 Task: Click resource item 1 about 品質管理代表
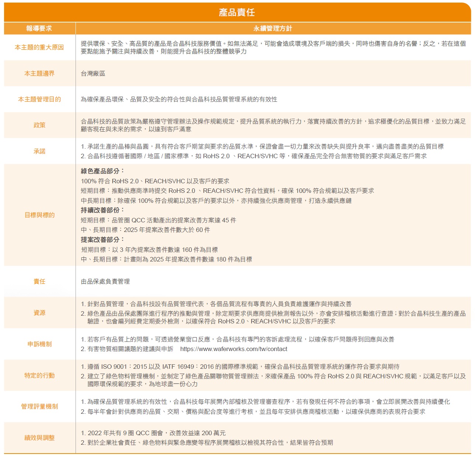click(216, 304)
